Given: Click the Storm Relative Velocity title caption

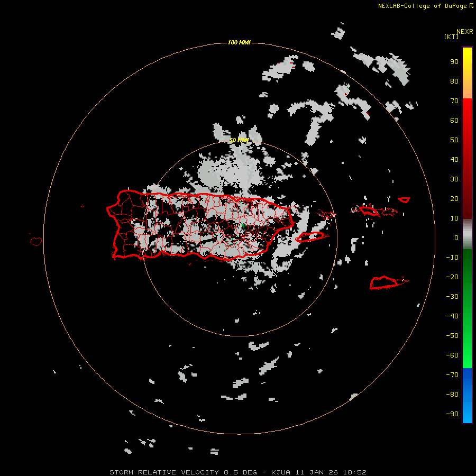Looking at the screenshot, I should click(x=238, y=472).
